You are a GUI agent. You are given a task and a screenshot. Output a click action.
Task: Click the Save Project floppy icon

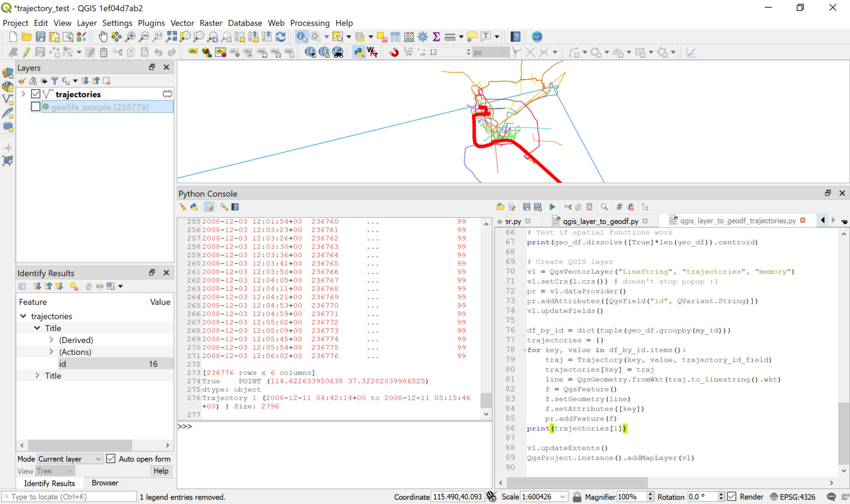41,36
